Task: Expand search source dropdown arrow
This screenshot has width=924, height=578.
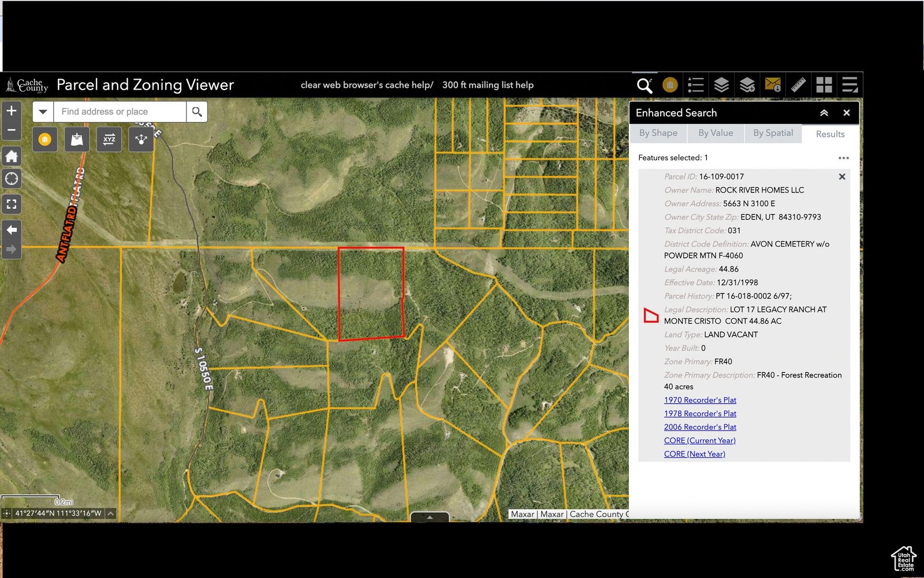Action: pyautogui.click(x=43, y=112)
